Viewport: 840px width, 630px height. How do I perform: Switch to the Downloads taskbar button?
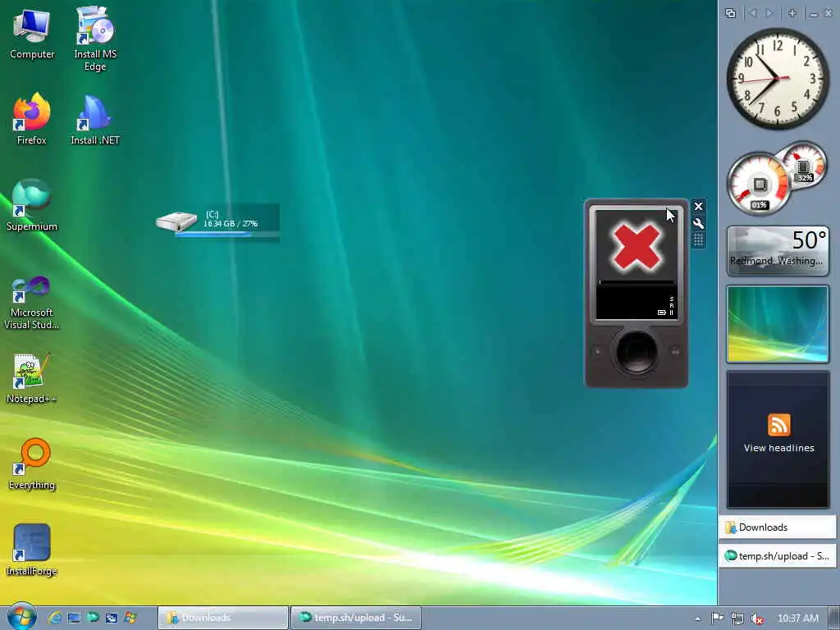point(223,618)
